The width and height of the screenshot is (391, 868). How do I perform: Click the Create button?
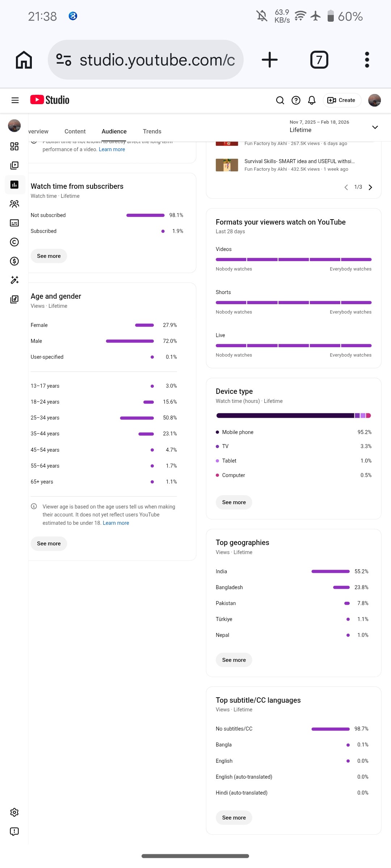tap(342, 100)
